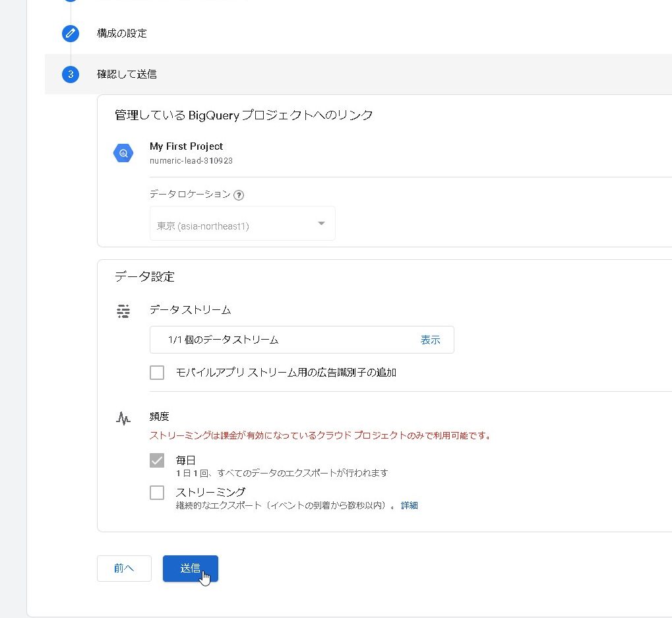Enable モバイルアプリ ストリーム用の広告識別子の追加 checkbox

157,373
